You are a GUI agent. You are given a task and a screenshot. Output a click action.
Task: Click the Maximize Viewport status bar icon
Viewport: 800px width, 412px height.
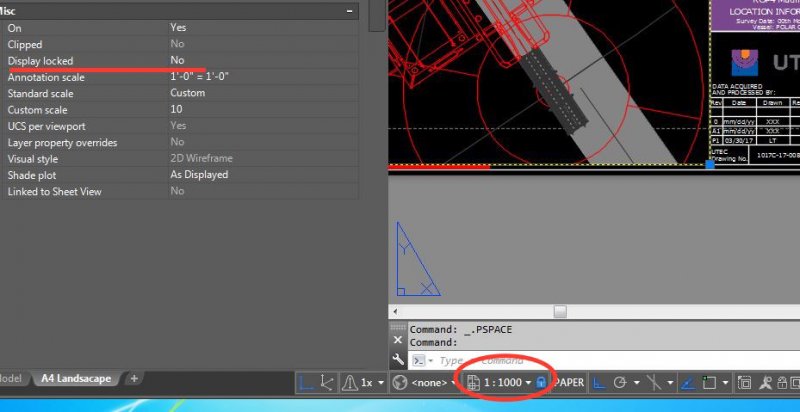click(x=744, y=382)
